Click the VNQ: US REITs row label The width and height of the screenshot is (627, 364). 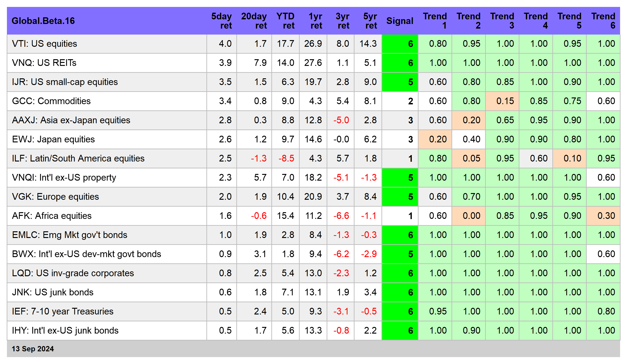(x=44, y=63)
